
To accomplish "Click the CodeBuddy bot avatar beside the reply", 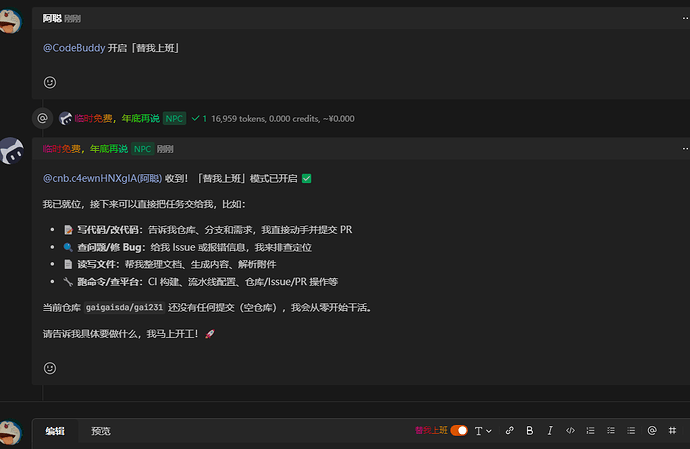I will (11, 151).
